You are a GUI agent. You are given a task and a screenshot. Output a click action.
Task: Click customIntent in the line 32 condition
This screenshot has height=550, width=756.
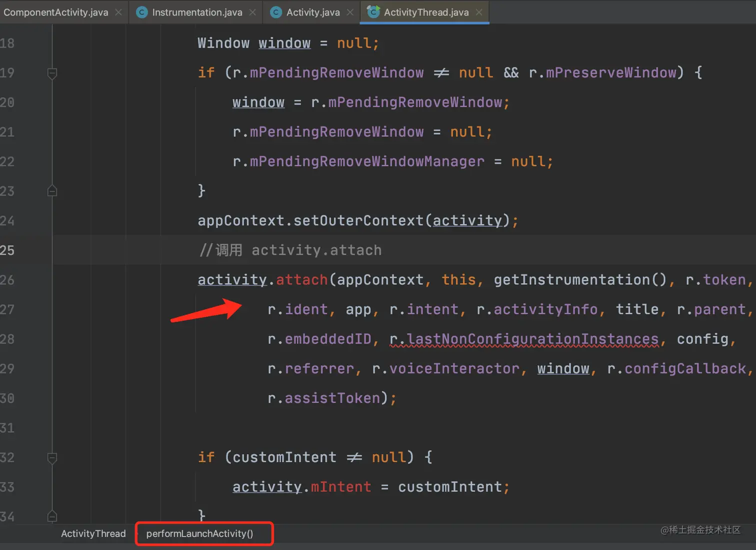[284, 458]
